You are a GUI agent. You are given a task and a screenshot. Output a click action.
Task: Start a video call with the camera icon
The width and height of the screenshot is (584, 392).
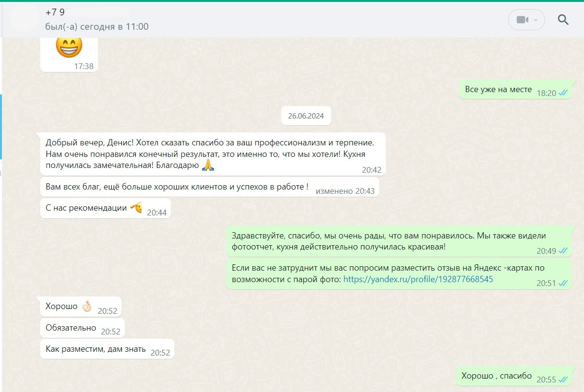pyautogui.click(x=522, y=20)
